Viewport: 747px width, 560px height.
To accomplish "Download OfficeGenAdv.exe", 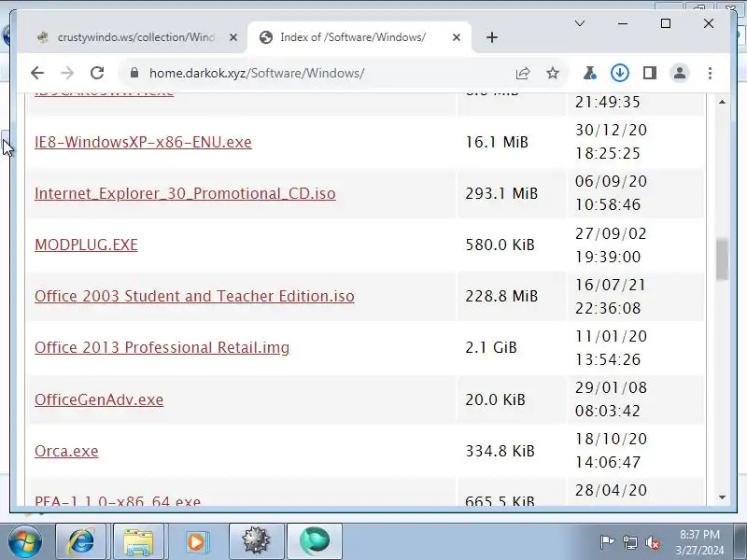I will pyautogui.click(x=99, y=399).
